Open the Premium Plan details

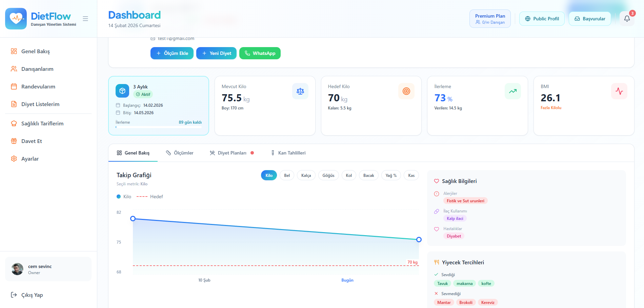click(490, 19)
